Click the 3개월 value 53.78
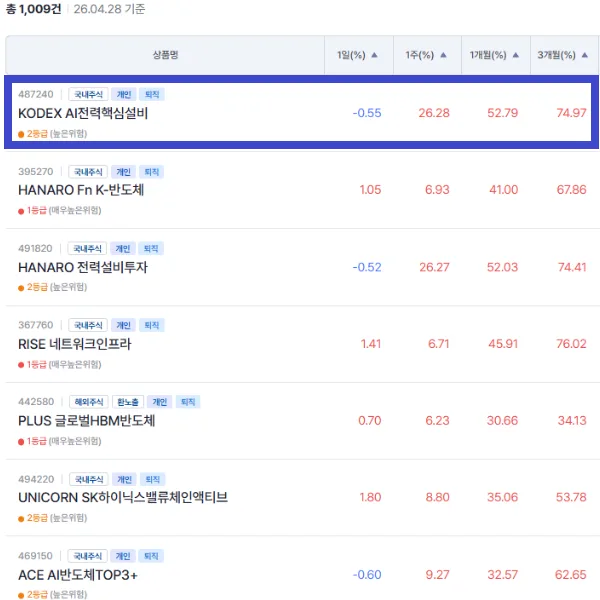The height and width of the screenshot is (600, 600). [571, 497]
